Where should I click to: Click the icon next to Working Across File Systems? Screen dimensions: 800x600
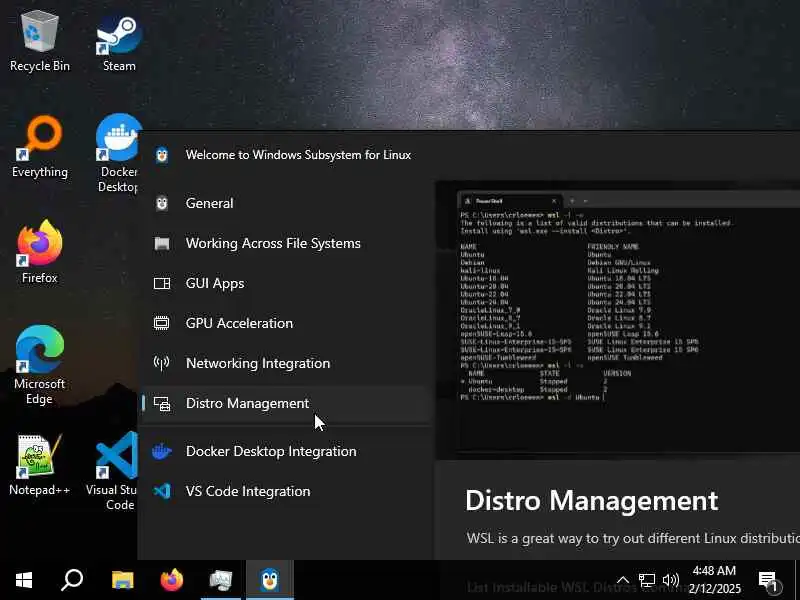(162, 243)
